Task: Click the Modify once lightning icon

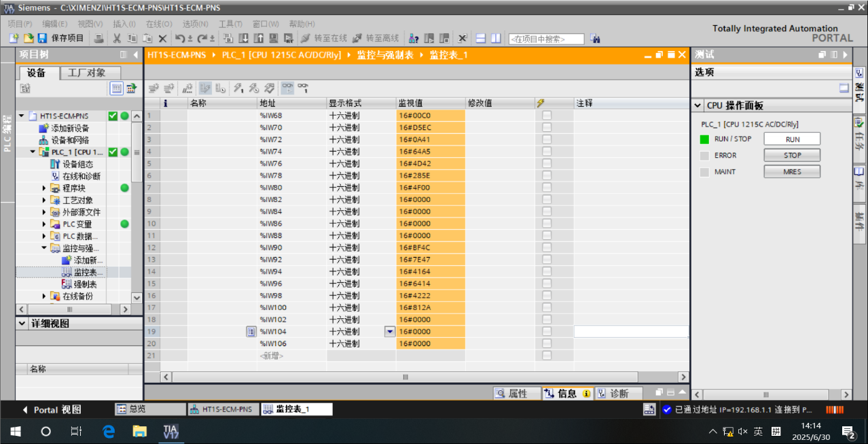Action: tap(238, 88)
